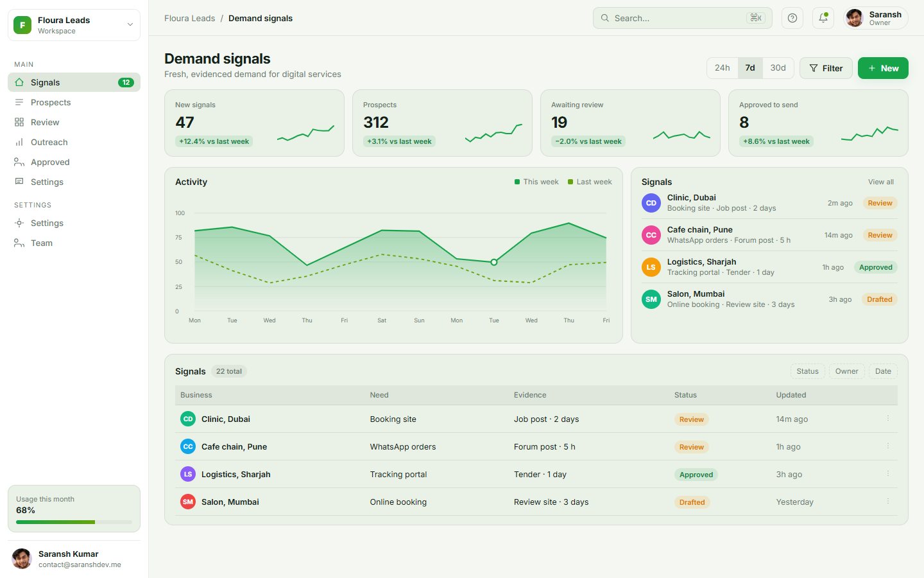Image resolution: width=924 pixels, height=578 pixels.
Task: Open the help question mark icon
Action: point(792,18)
